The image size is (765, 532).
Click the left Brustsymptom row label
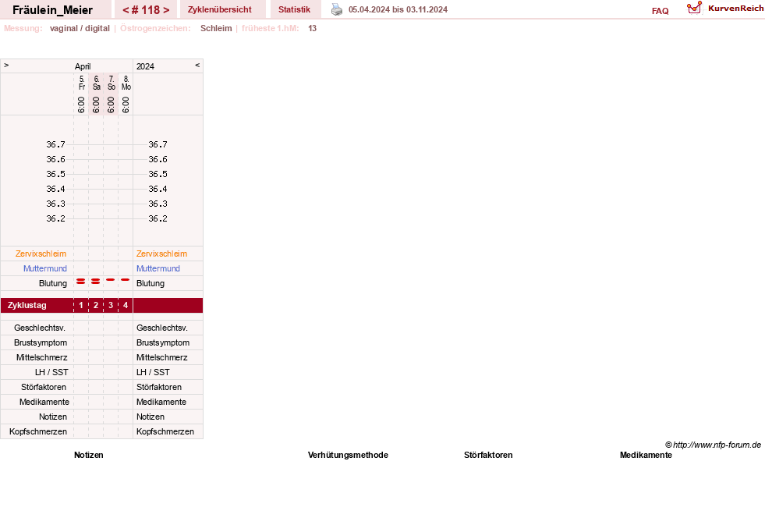(x=41, y=342)
